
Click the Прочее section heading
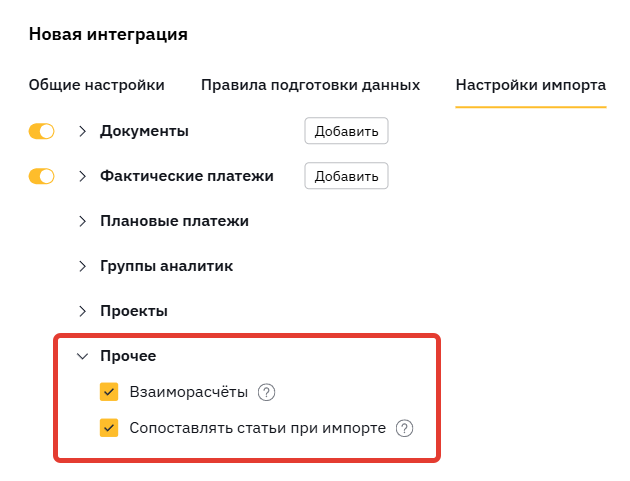click(x=128, y=356)
